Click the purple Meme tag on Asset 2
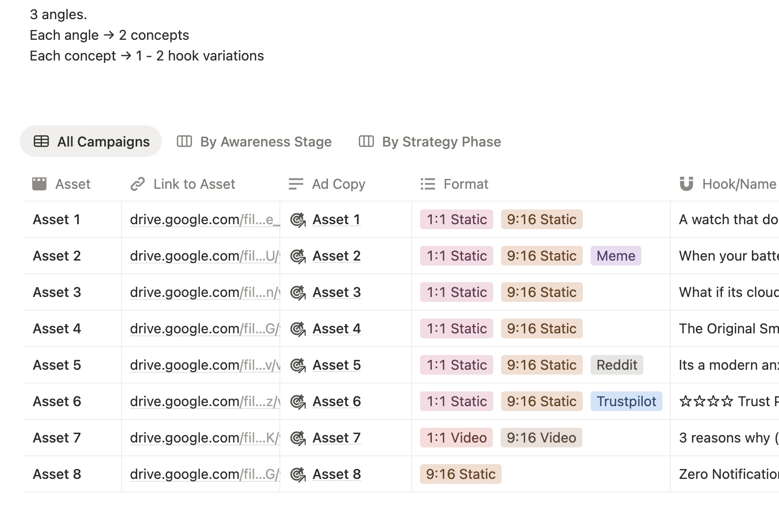This screenshot has height=532, width=779. point(616,256)
